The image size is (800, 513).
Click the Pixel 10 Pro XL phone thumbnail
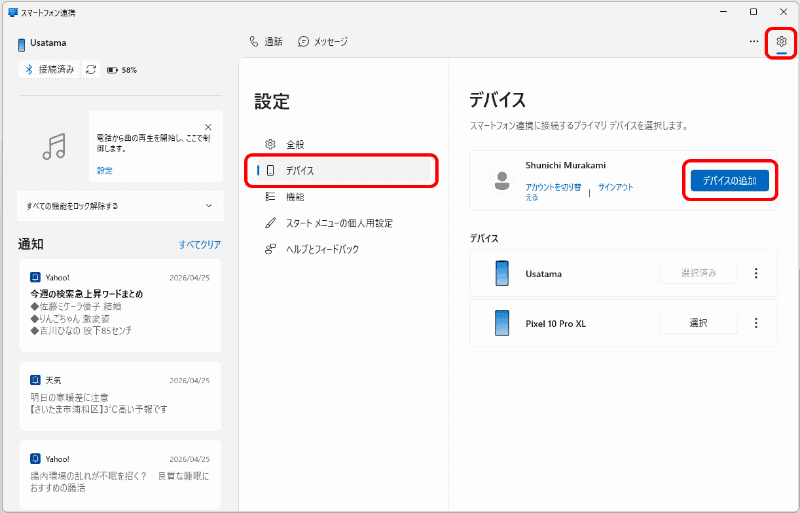(x=502, y=323)
